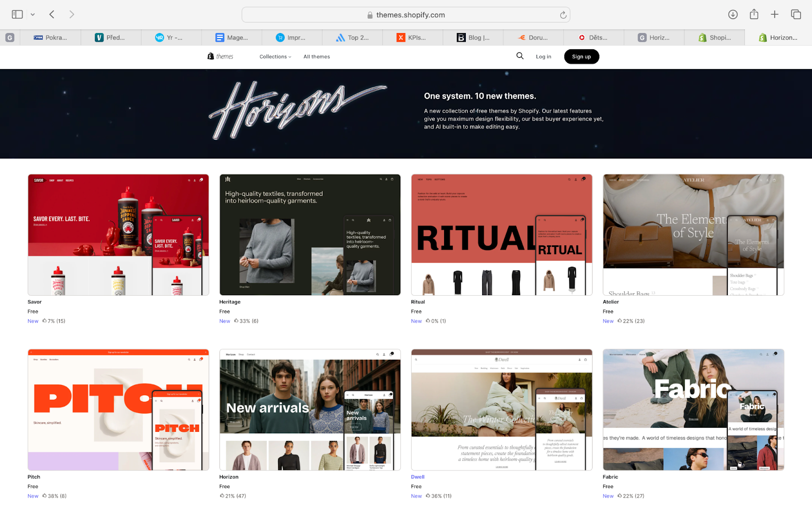Click the Log in link
The width and height of the screenshot is (812, 508).
click(544, 57)
